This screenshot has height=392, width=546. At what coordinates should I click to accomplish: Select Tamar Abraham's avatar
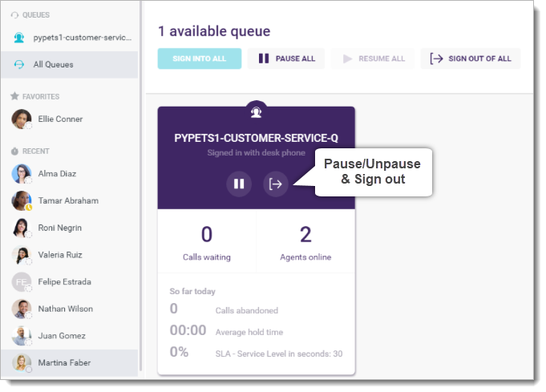coord(21,200)
